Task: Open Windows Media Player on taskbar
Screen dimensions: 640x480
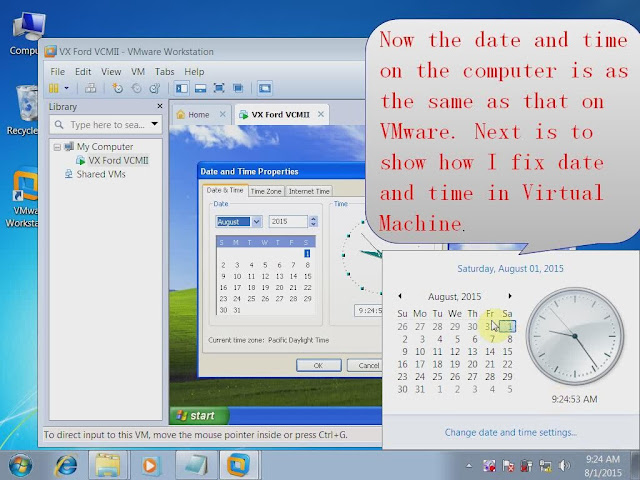Action: pos(150,465)
